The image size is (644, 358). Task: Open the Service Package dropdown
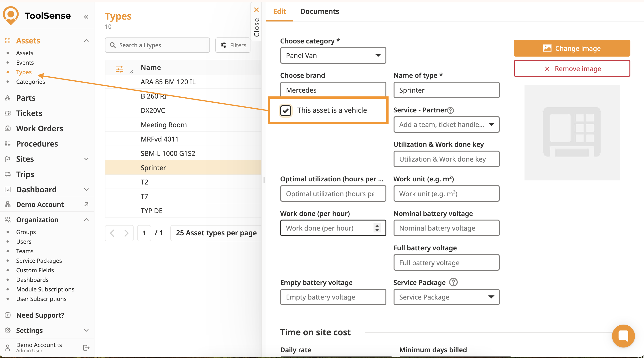tap(446, 297)
